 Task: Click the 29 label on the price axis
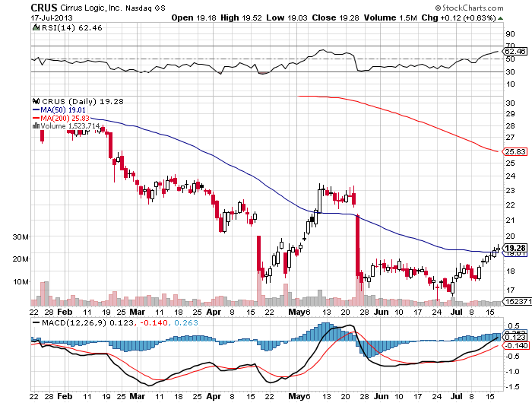coord(510,114)
